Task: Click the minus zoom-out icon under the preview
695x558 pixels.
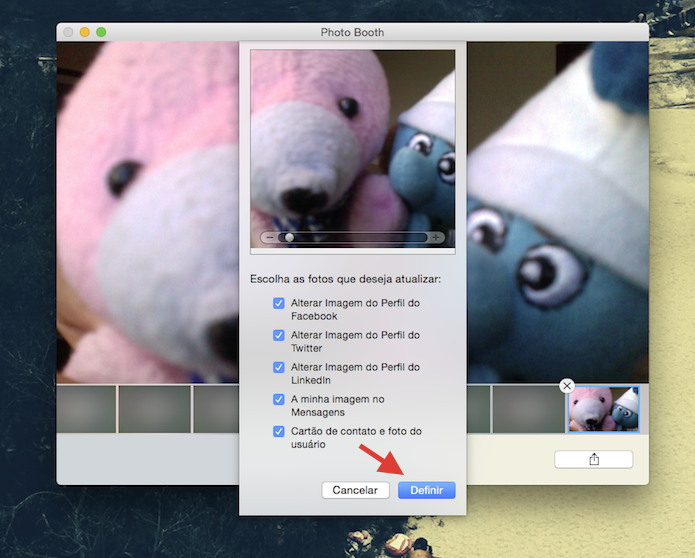Action: (x=269, y=238)
